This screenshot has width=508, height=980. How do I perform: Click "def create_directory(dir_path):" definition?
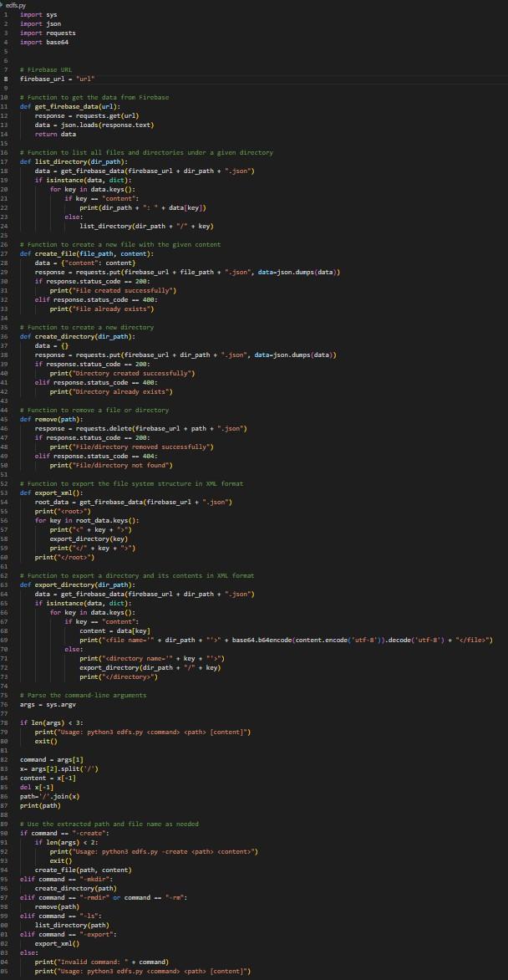point(79,336)
